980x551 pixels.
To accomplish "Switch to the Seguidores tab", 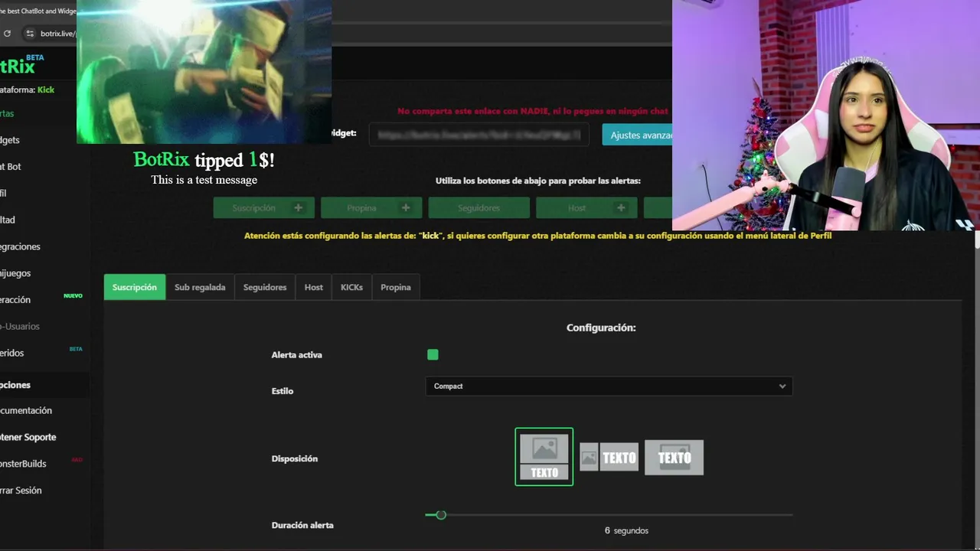I will click(265, 287).
